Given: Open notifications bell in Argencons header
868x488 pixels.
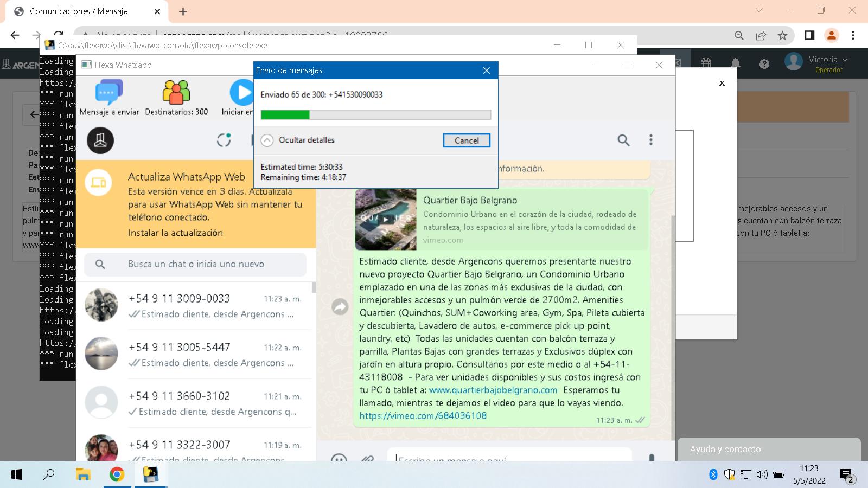Looking at the screenshot, I should click(736, 63).
